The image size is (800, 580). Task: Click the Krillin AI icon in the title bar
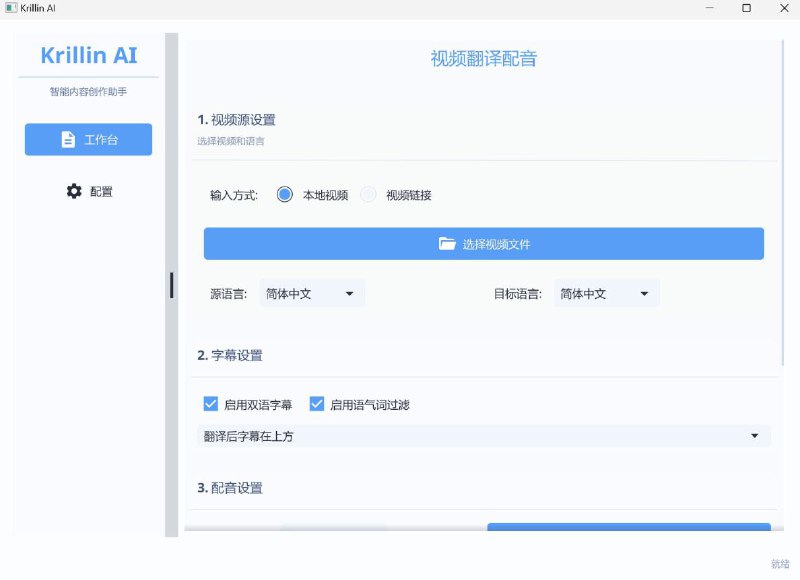click(12, 8)
